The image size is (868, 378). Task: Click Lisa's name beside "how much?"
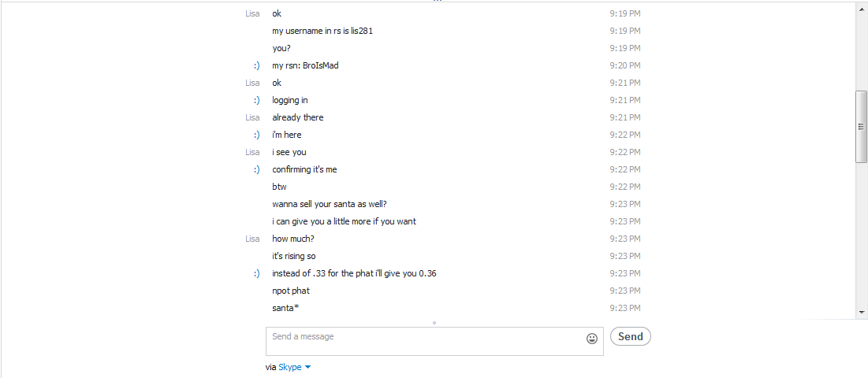252,239
